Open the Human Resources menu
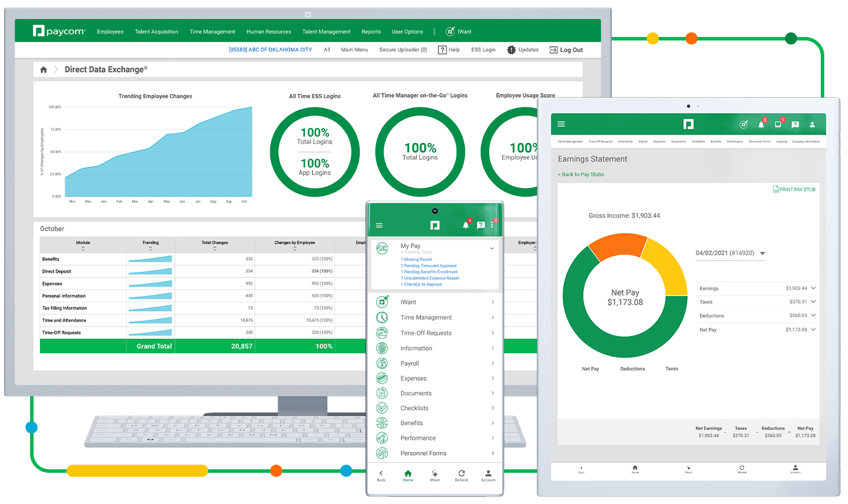Screen dimensions: 848x504 (269, 32)
